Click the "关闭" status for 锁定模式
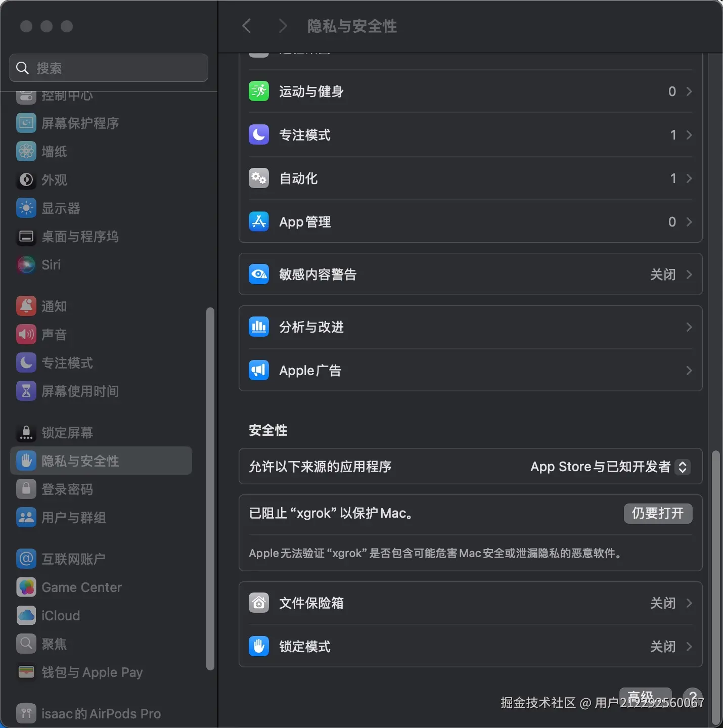 tap(663, 647)
